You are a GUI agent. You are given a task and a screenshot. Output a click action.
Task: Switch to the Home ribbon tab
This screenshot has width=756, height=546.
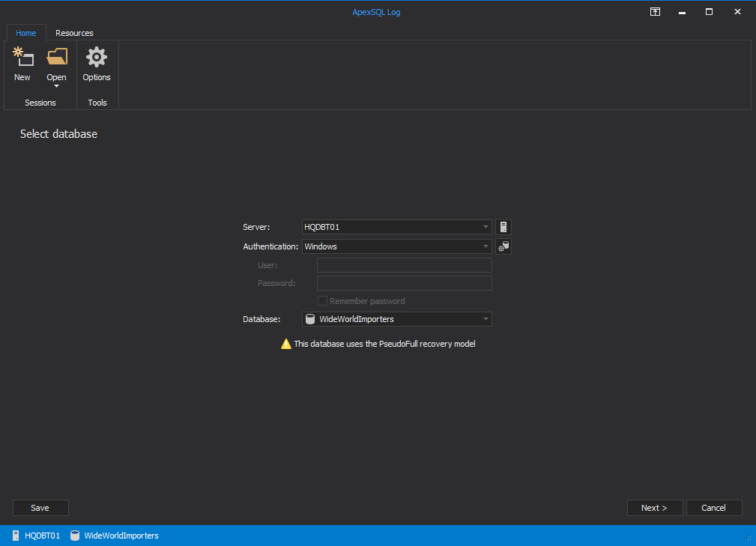click(26, 33)
